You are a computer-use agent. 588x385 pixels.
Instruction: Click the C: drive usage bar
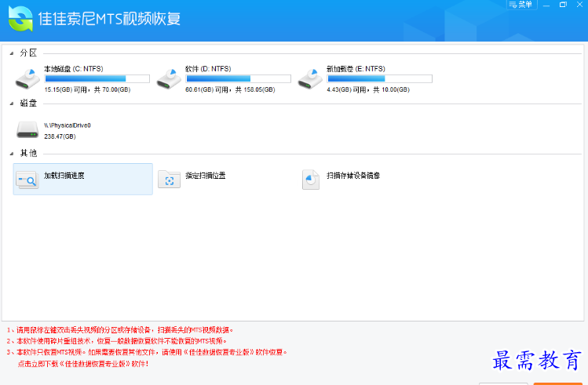pyautogui.click(x=97, y=78)
